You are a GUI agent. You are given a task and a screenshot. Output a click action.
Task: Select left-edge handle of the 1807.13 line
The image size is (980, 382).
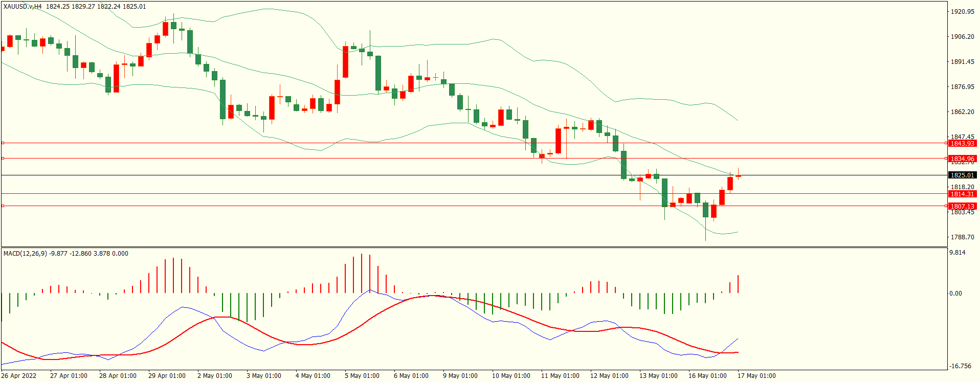(x=3, y=206)
